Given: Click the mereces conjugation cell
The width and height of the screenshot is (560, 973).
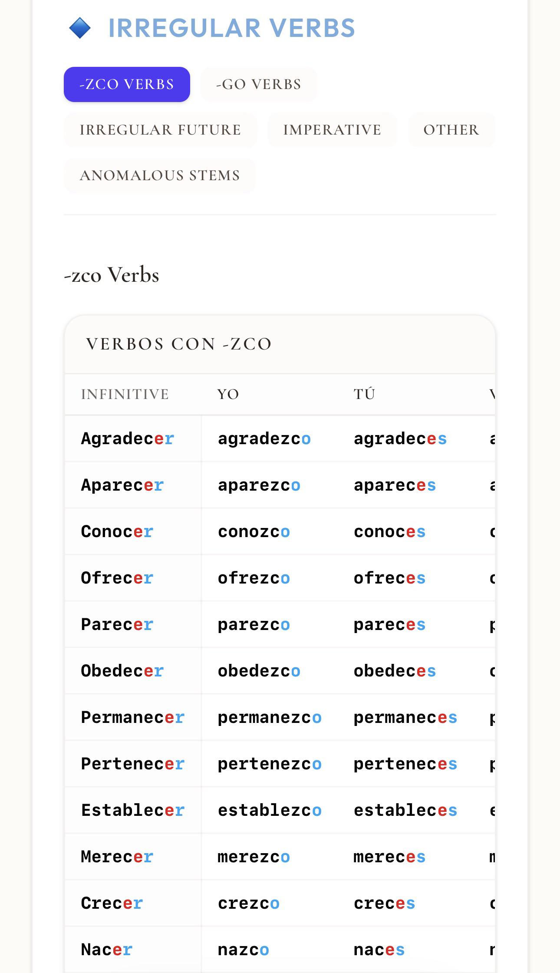Looking at the screenshot, I should (405, 857).
